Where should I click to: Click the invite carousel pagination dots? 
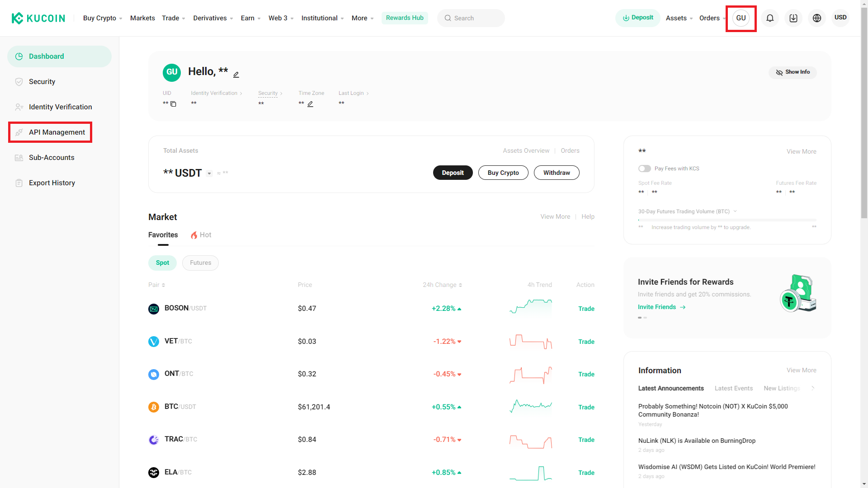pos(642,318)
